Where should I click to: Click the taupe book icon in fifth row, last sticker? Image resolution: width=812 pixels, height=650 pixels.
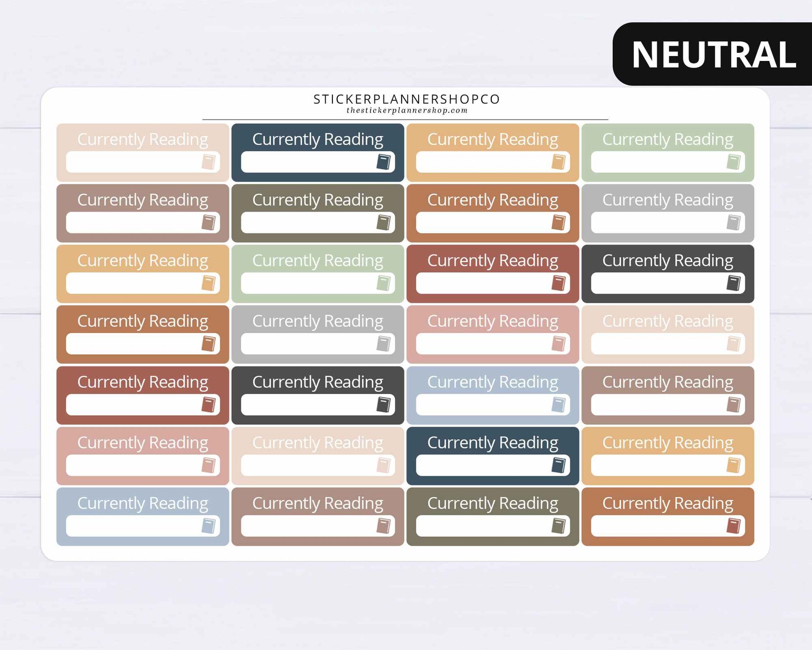click(734, 404)
